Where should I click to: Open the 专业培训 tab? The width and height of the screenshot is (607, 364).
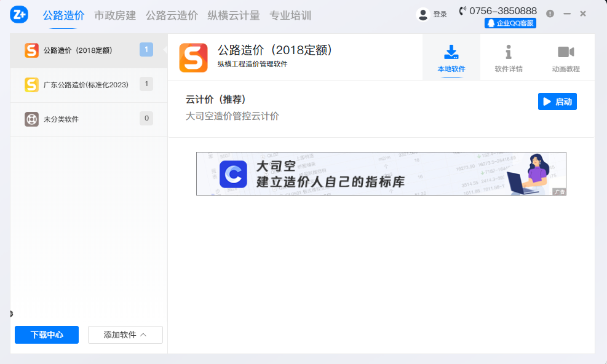pyautogui.click(x=290, y=15)
